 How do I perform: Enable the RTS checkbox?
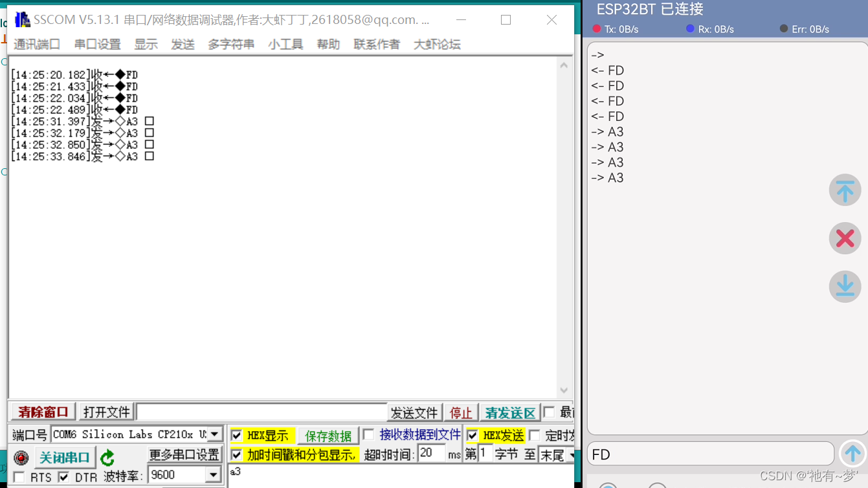click(19, 477)
